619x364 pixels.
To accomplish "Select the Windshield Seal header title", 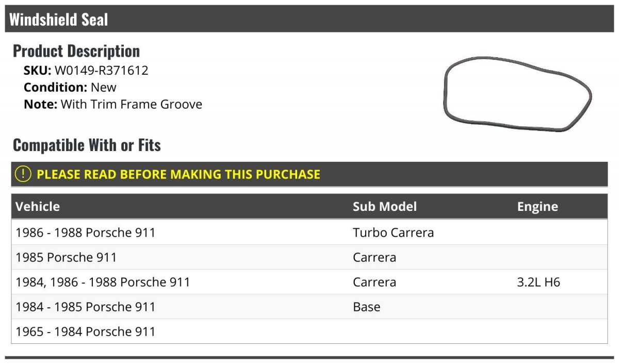I will tap(59, 20).
